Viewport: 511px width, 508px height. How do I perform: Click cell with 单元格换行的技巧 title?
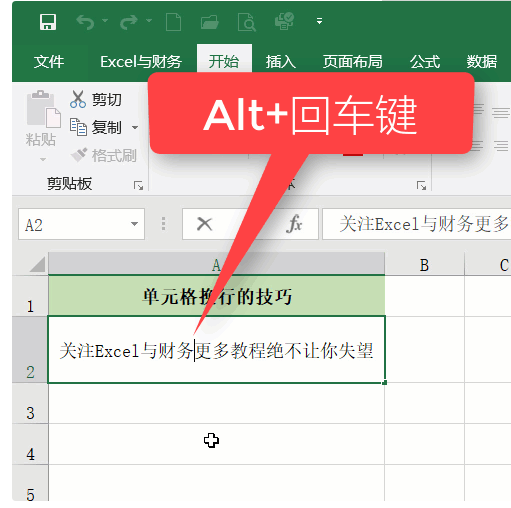click(217, 296)
